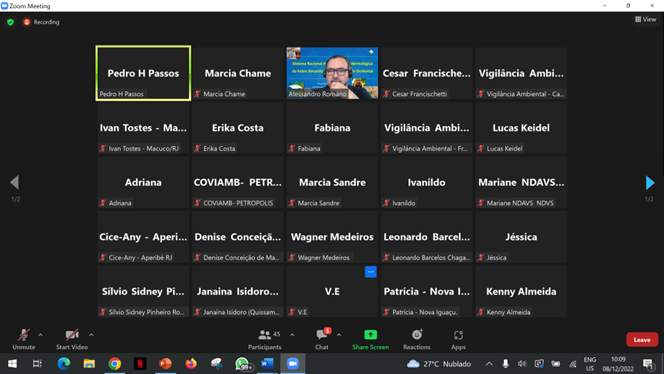This screenshot has height=374, width=664.
Task: Click COVIAMB- PETROPOLIS participant label
Action: [x=238, y=203]
